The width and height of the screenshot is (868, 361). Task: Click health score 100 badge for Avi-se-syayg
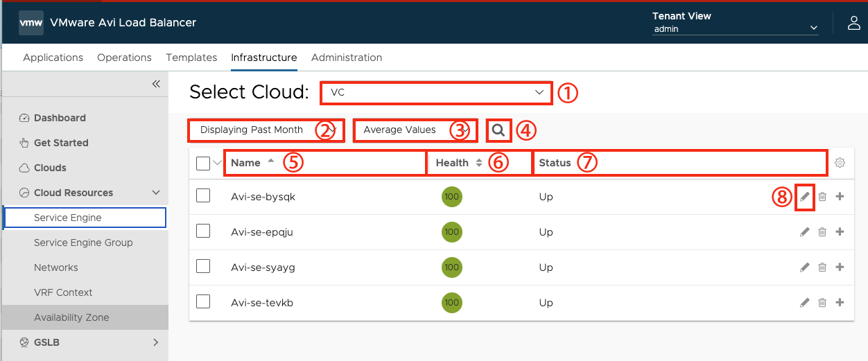[452, 267]
